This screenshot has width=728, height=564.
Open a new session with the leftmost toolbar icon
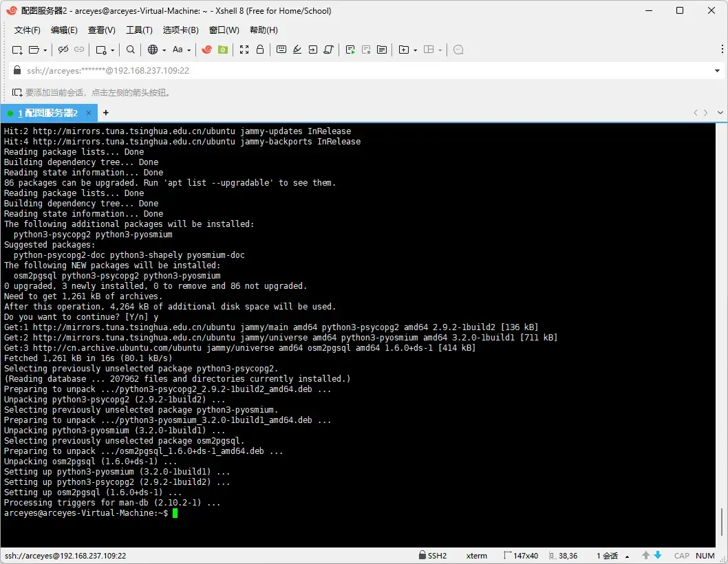point(17,50)
